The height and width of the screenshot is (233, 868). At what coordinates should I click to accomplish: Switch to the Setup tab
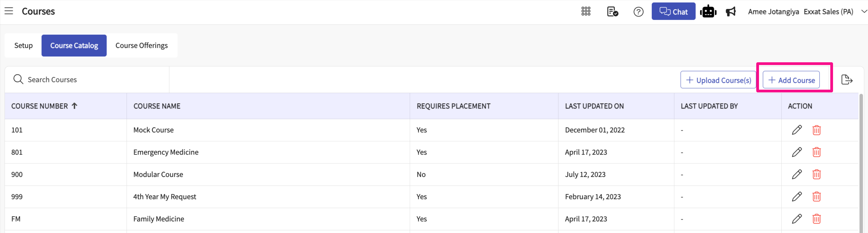pyautogui.click(x=23, y=46)
